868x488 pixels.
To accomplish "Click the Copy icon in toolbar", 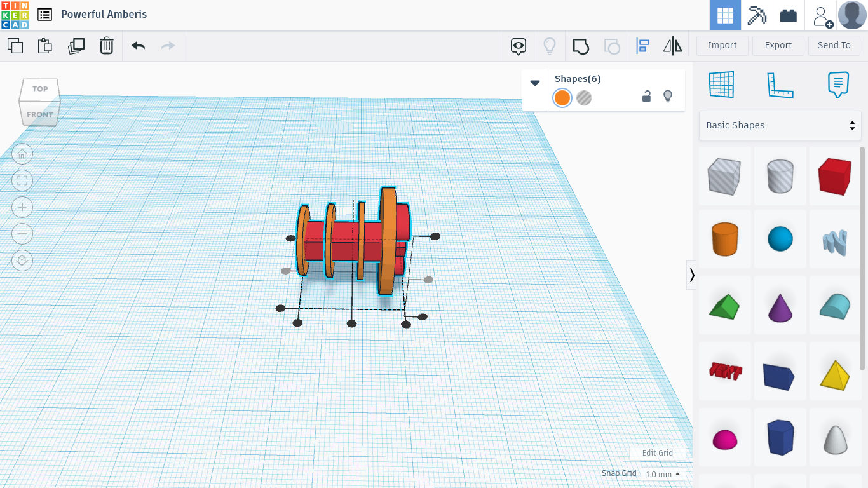I will pos(15,46).
